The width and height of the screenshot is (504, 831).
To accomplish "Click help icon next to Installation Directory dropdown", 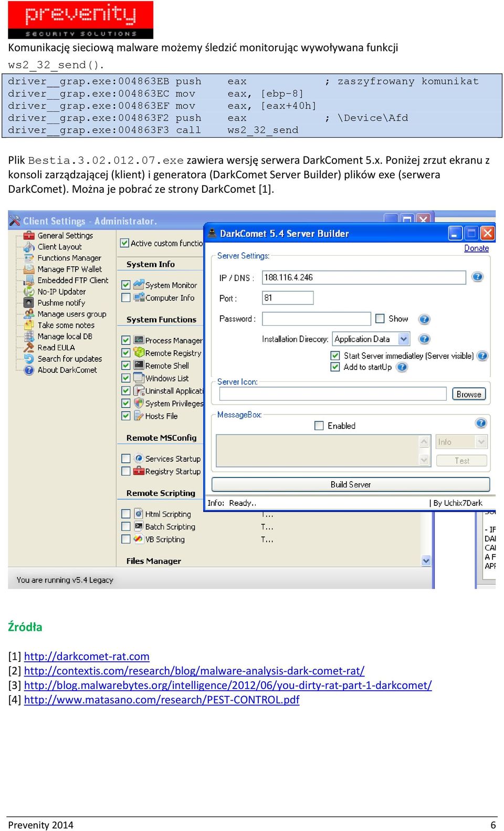I will pyautogui.click(x=424, y=339).
